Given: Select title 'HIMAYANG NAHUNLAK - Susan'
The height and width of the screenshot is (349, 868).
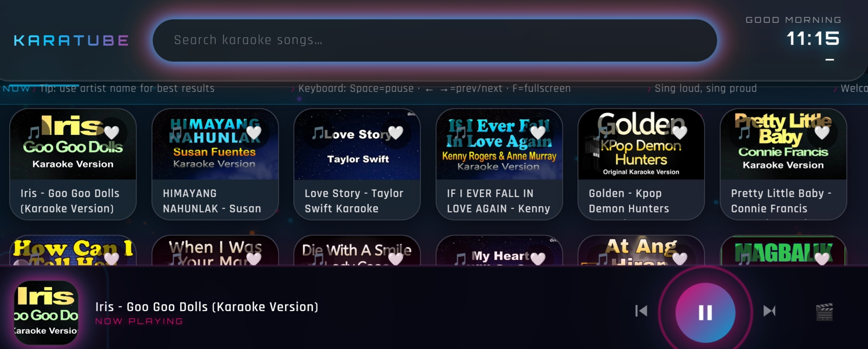Looking at the screenshot, I should (x=212, y=201).
